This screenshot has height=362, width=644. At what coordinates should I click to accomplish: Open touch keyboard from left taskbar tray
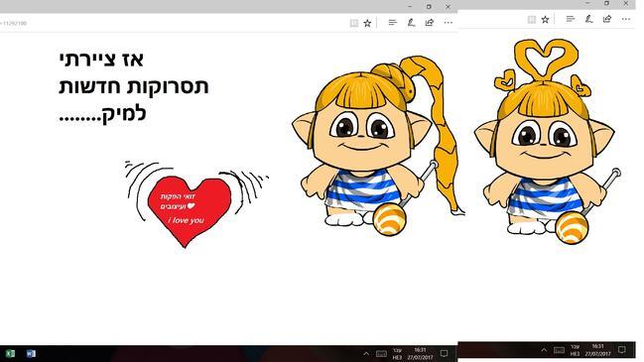[x=381, y=353]
